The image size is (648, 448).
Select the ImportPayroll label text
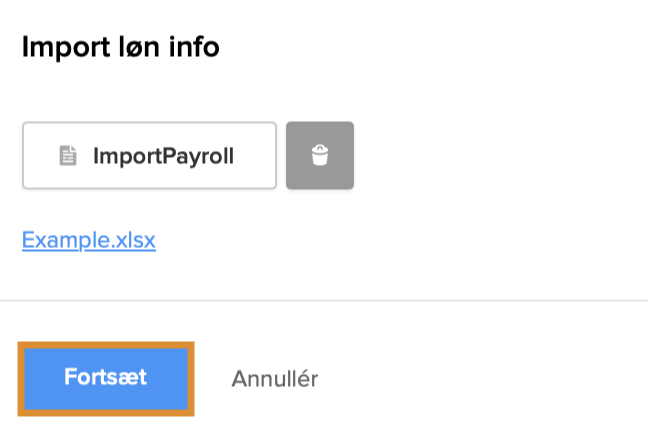point(163,156)
